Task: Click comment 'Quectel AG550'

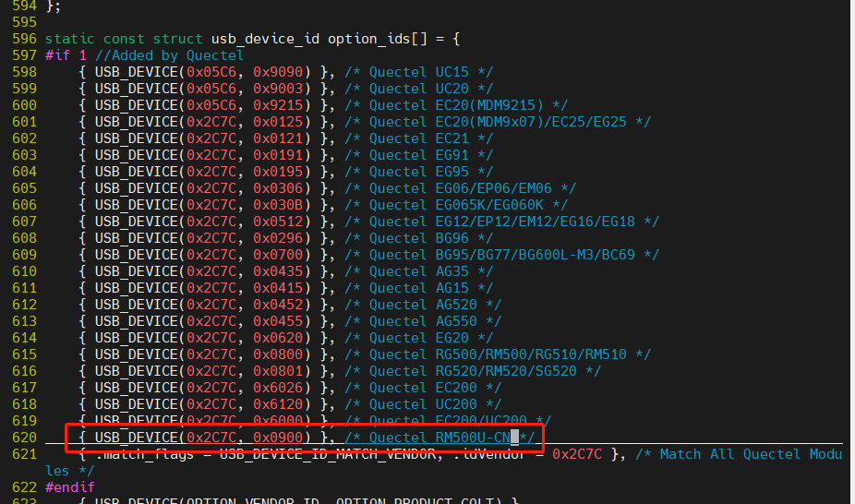Action: [x=423, y=321]
